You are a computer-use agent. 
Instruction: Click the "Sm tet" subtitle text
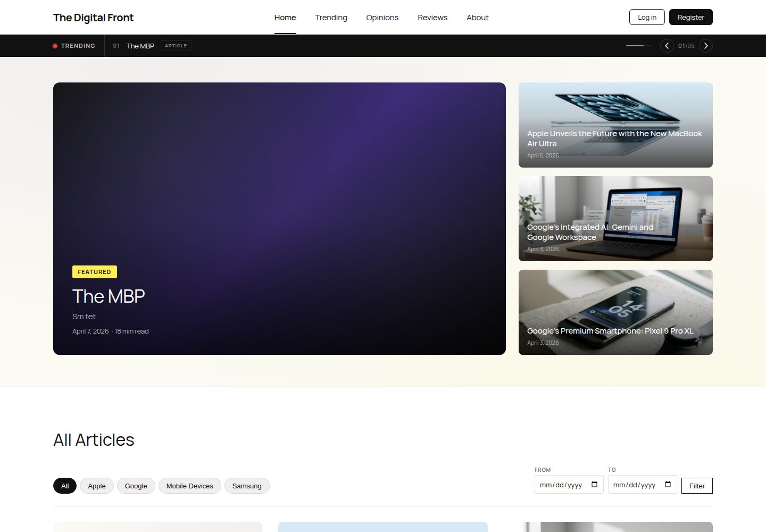[84, 317]
